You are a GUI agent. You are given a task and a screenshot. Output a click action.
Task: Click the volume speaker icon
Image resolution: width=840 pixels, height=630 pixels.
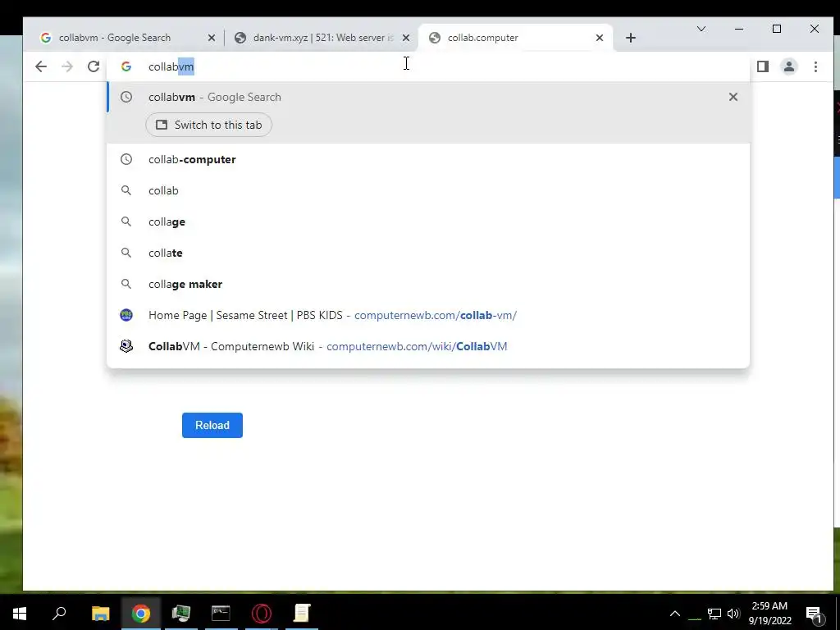[733, 614]
